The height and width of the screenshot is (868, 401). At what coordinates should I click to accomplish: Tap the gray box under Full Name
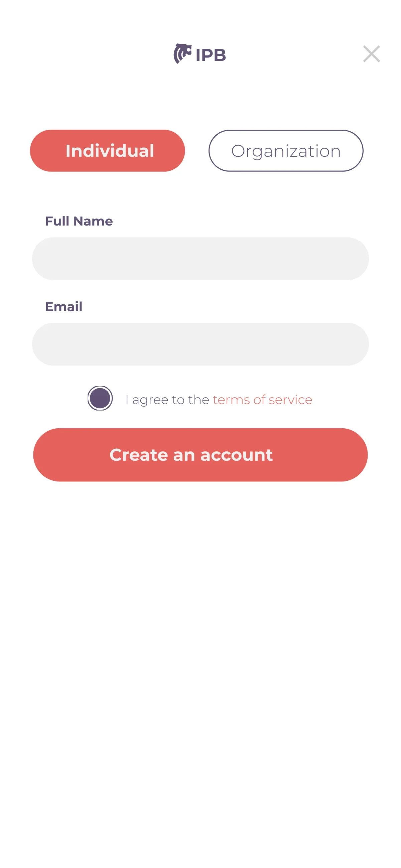coord(200,259)
